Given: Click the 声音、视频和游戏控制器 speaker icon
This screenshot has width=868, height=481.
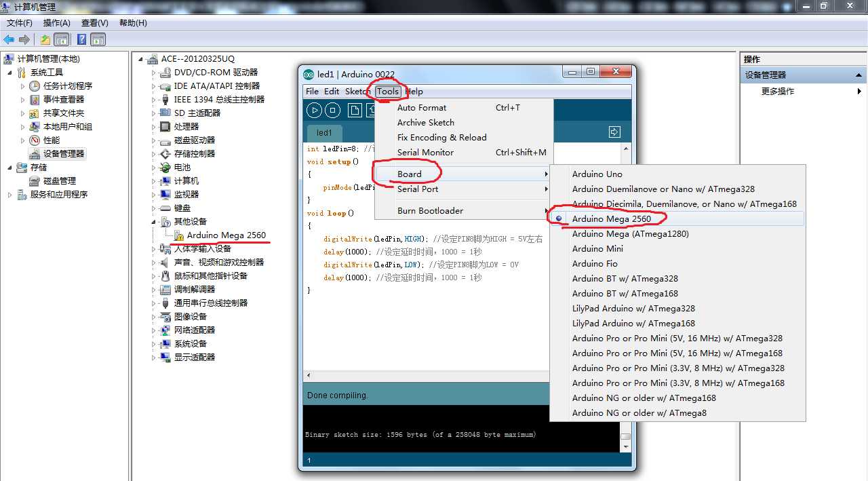Looking at the screenshot, I should [x=165, y=263].
